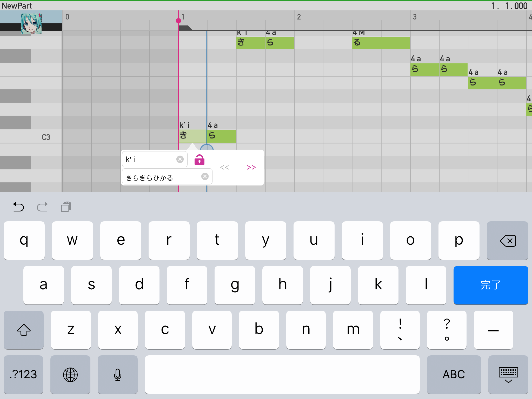
Task: Go to previous note with <<
Action: click(x=224, y=168)
